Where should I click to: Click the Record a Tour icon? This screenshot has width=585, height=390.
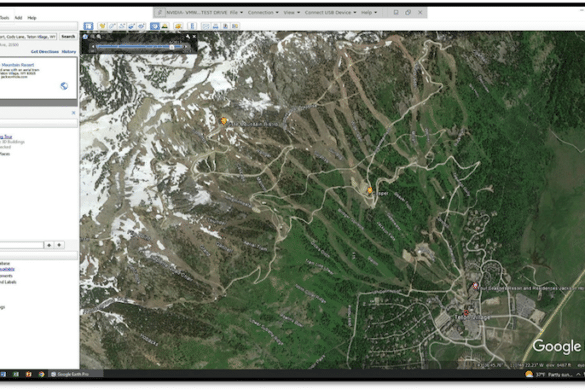[x=141, y=26]
